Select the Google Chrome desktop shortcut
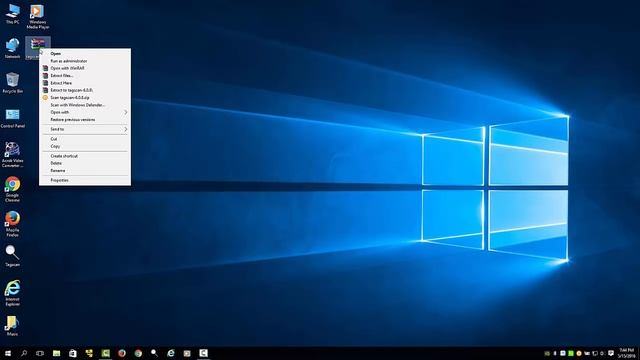Viewport: 640px width, 360px height. click(12, 189)
